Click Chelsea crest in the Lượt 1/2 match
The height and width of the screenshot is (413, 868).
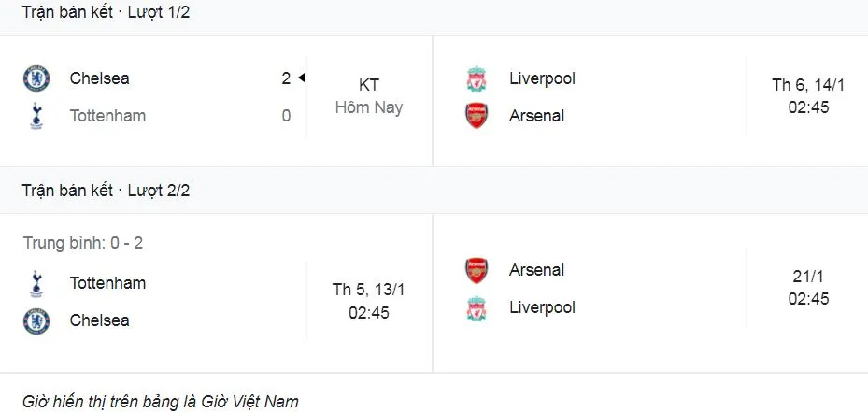36,78
